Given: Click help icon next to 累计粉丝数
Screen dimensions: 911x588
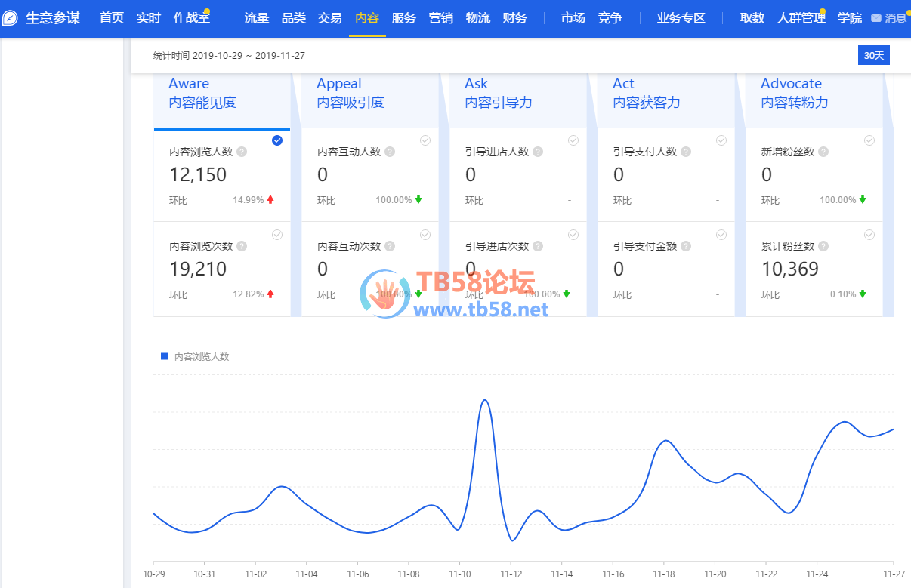Looking at the screenshot, I should [x=823, y=246].
